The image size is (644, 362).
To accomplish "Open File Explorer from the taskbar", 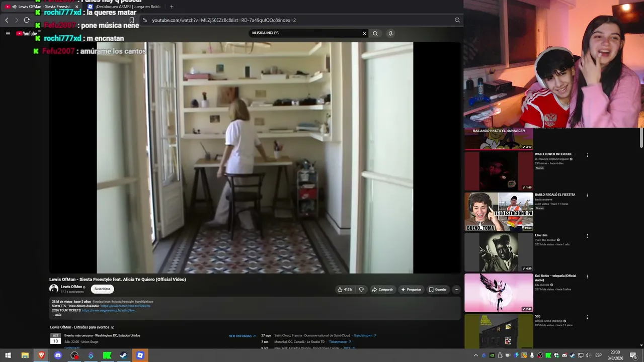I will click(25, 355).
